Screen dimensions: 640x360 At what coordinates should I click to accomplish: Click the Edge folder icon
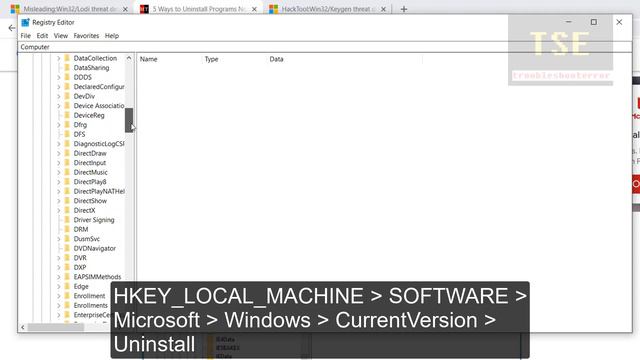[67, 287]
